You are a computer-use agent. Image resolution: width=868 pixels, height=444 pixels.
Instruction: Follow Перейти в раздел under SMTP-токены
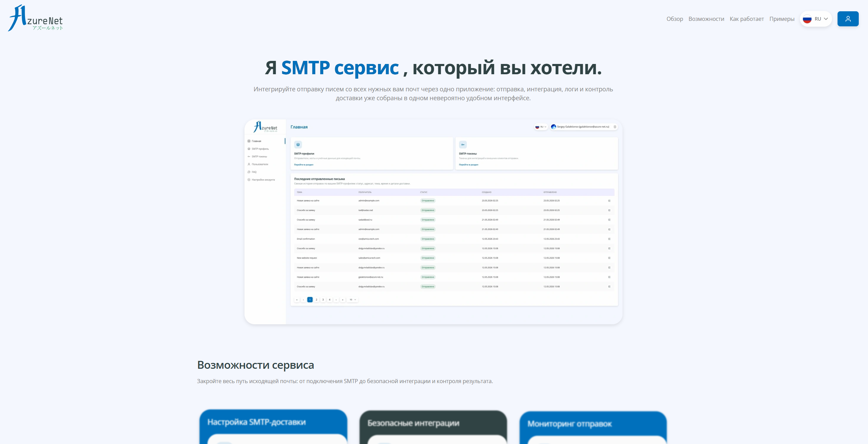469,165
